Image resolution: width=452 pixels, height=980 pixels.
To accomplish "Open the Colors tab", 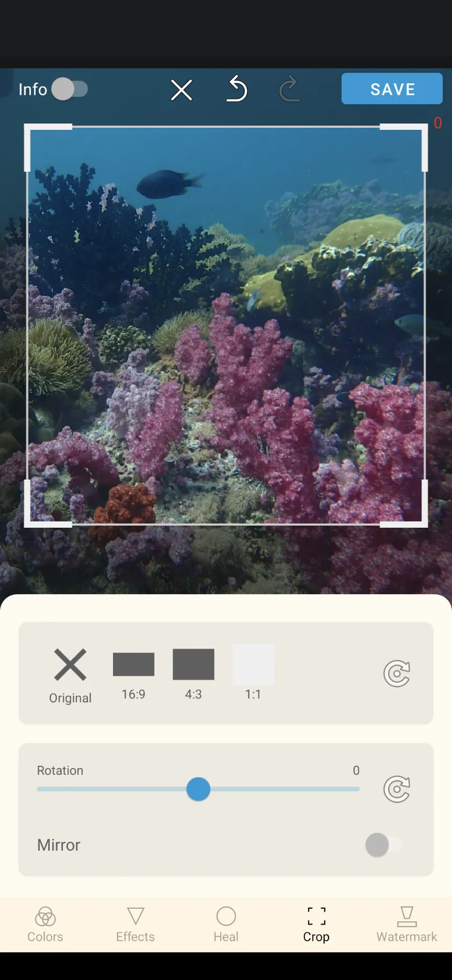I will 46,925.
